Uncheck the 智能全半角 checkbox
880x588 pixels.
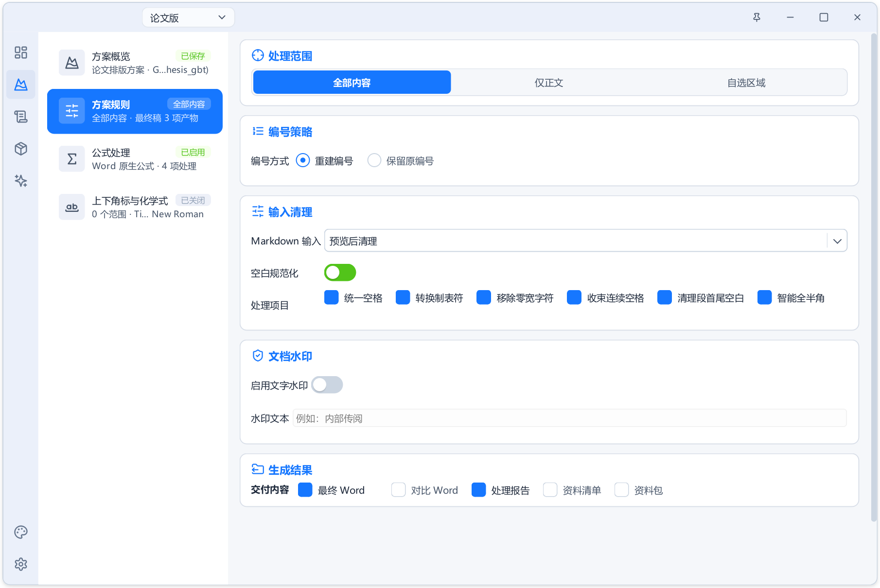765,297
